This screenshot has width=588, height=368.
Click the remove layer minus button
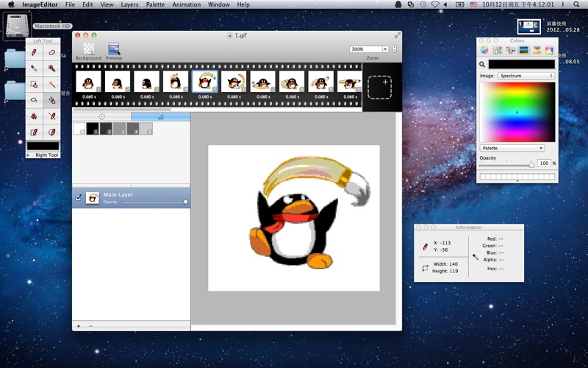click(x=90, y=326)
